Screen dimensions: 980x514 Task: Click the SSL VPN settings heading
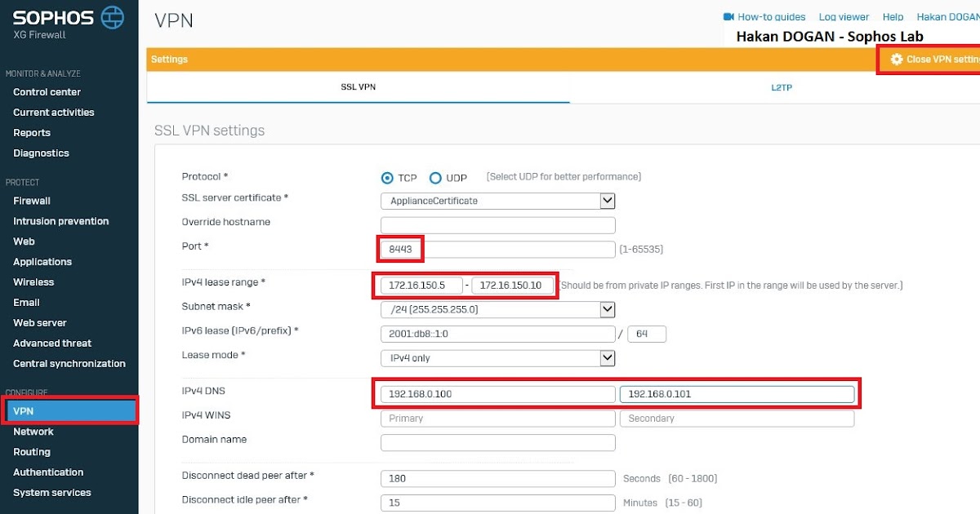[210, 131]
